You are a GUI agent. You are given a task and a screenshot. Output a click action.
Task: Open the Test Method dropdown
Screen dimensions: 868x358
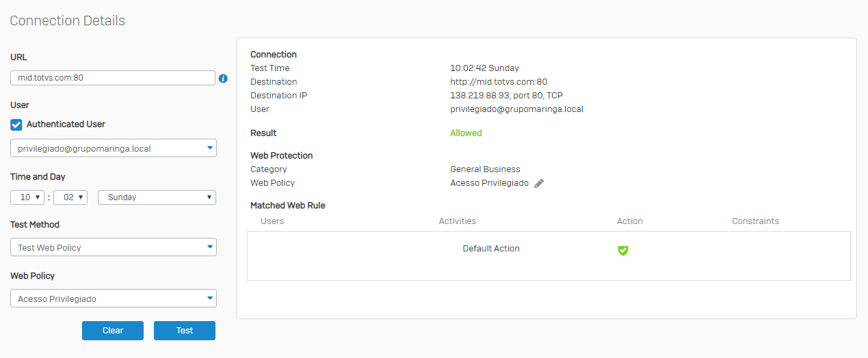coord(114,247)
